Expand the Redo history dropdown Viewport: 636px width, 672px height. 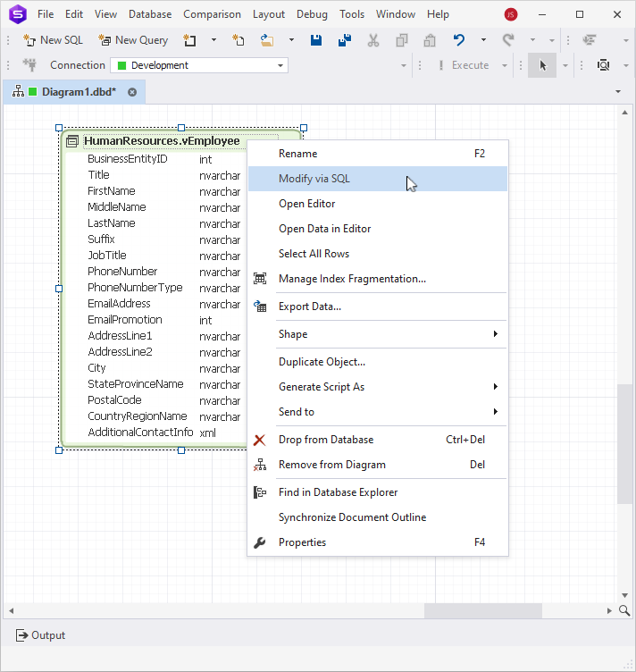pyautogui.click(x=532, y=40)
